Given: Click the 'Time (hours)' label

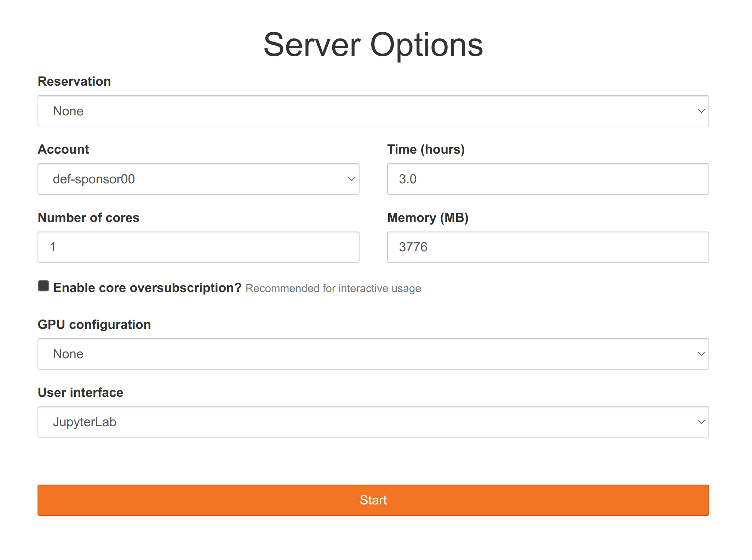Looking at the screenshot, I should pos(426,149).
